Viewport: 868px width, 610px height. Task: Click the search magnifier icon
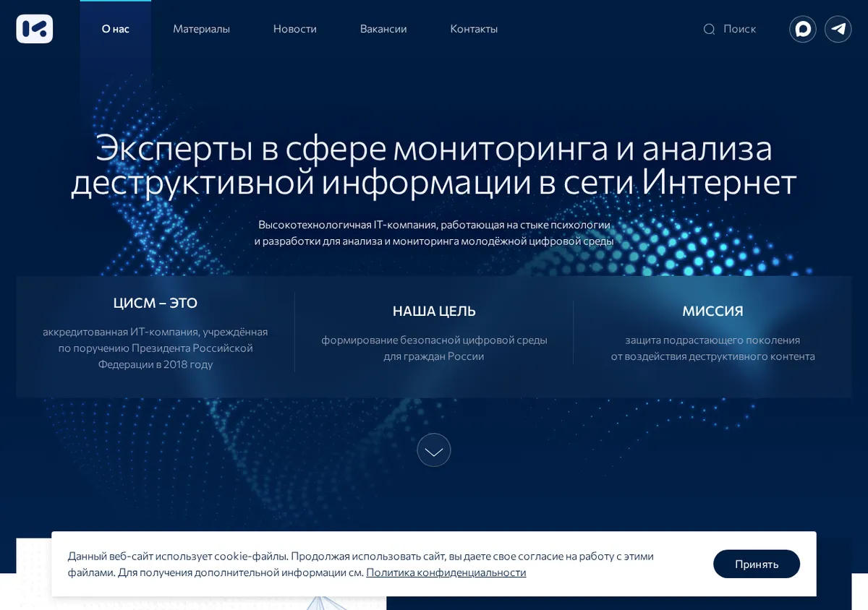click(x=709, y=29)
